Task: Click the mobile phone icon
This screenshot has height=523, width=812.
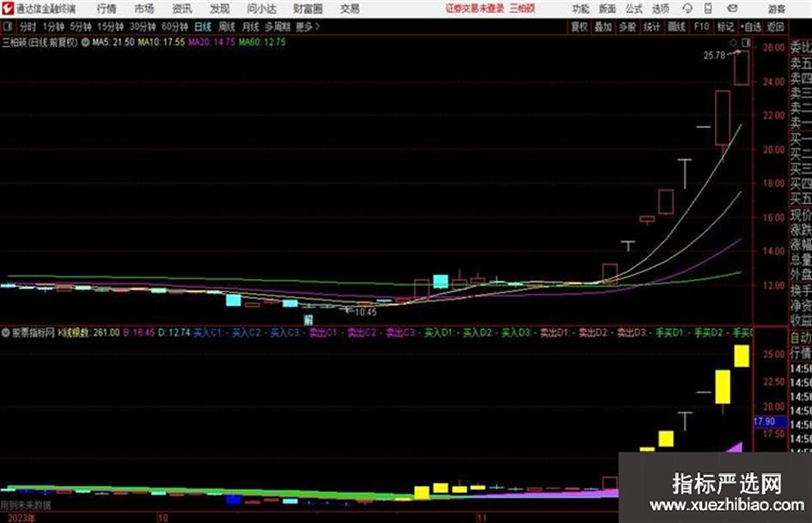Action: [708, 9]
